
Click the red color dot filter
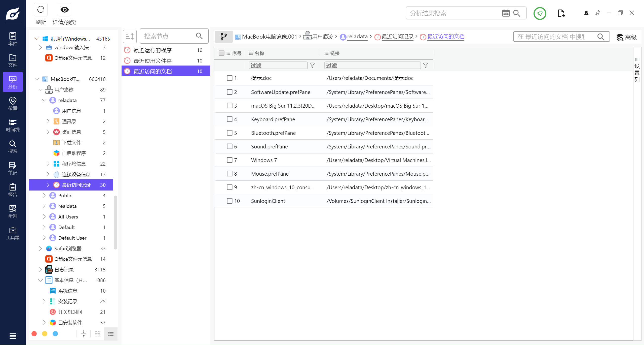click(34, 334)
